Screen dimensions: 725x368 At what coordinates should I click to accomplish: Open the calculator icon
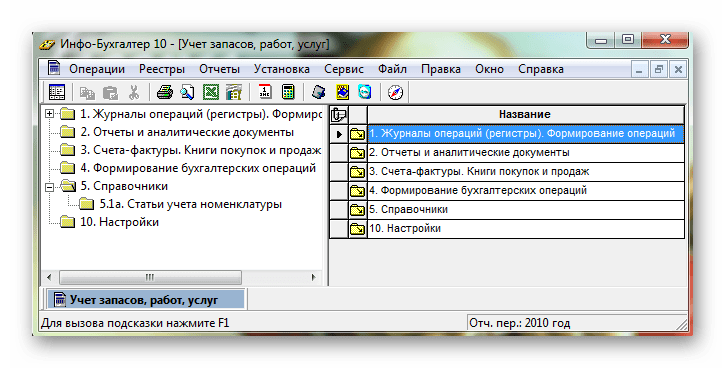(x=288, y=92)
